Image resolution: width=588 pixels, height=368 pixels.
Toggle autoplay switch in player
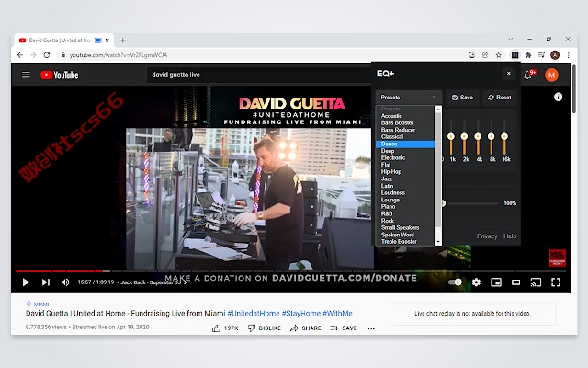[456, 282]
